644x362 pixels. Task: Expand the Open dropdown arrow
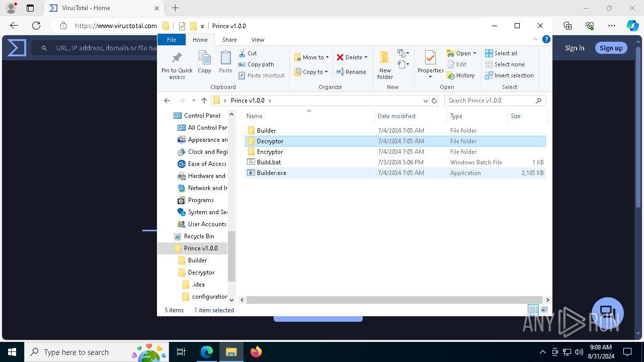tap(474, 53)
